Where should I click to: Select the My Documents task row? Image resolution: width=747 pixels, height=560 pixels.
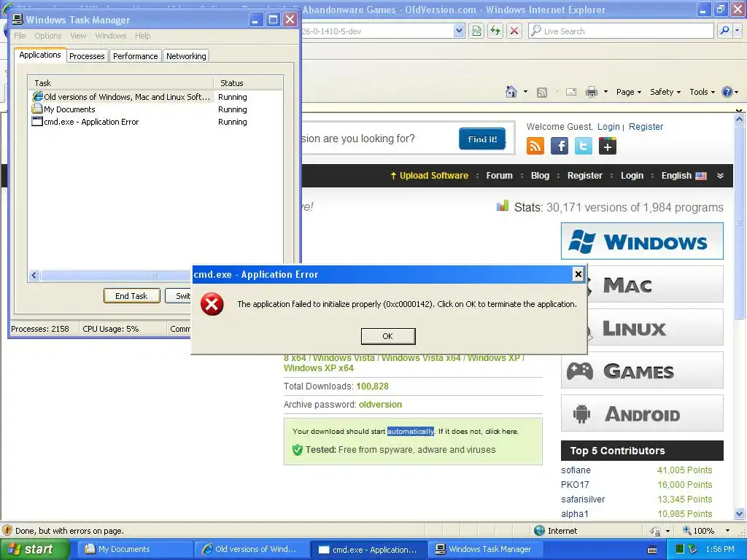[155, 109]
